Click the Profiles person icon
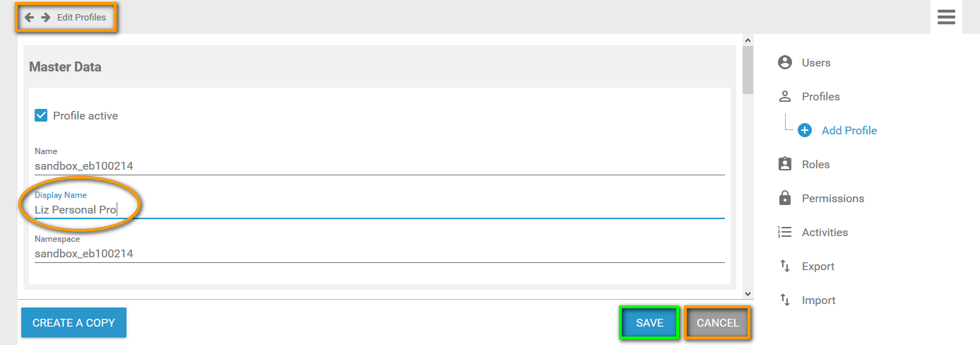980x345 pixels. coord(784,97)
